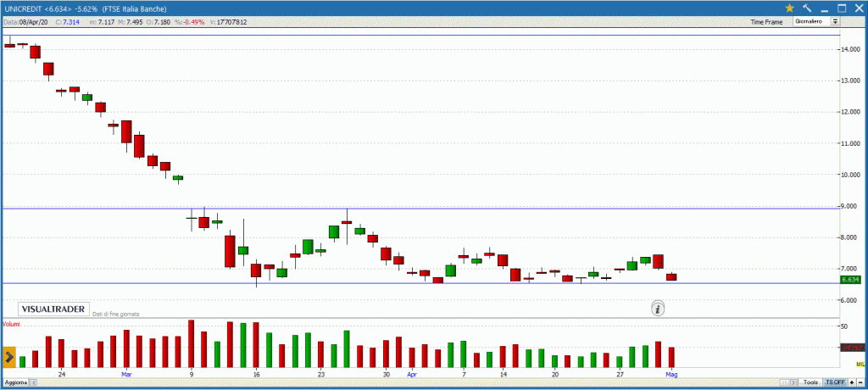Click the 12.000 price axis label

pos(851,112)
